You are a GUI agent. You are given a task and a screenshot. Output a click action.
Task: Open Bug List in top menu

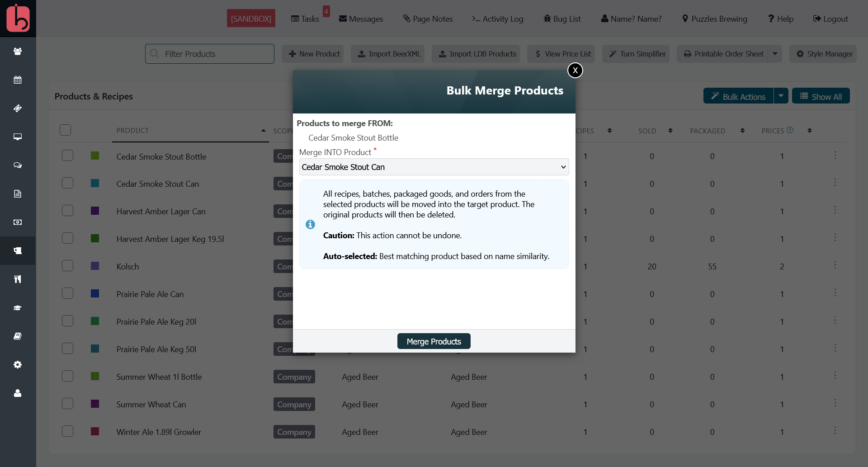click(x=562, y=19)
